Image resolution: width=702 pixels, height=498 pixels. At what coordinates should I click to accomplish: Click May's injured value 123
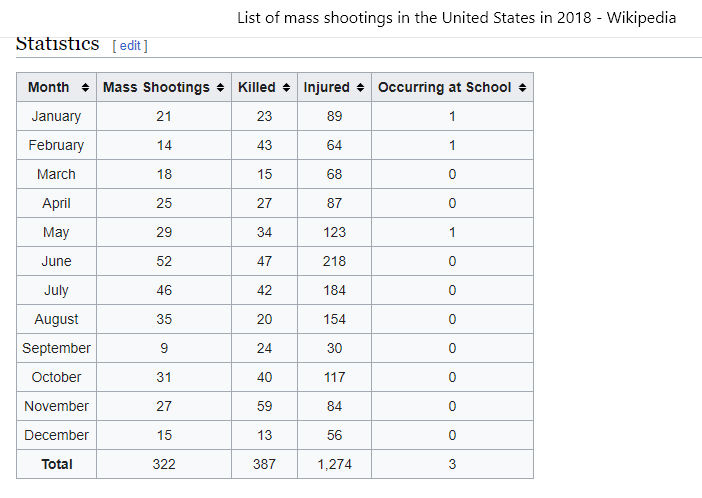334,233
